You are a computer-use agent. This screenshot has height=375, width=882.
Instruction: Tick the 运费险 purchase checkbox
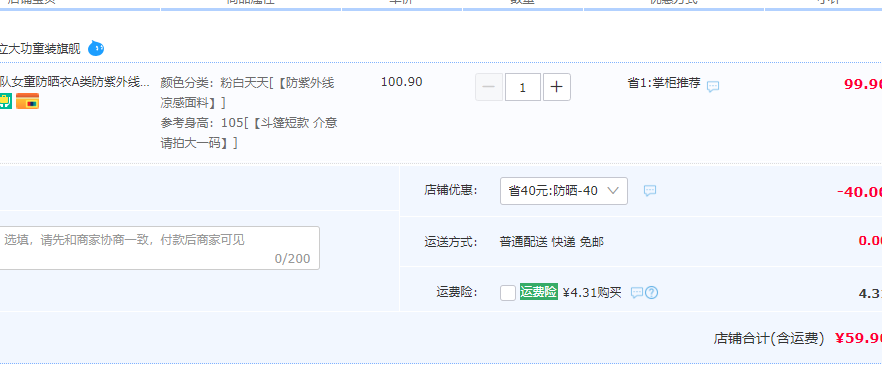(507, 293)
